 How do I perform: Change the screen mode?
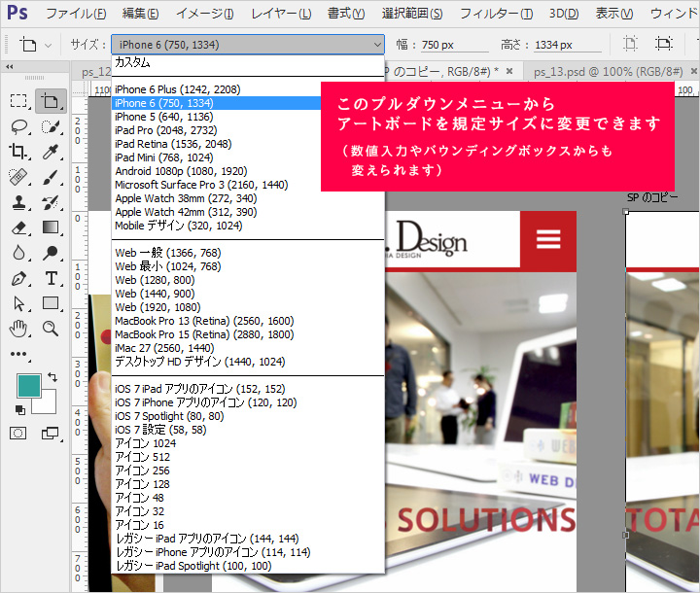click(50, 433)
